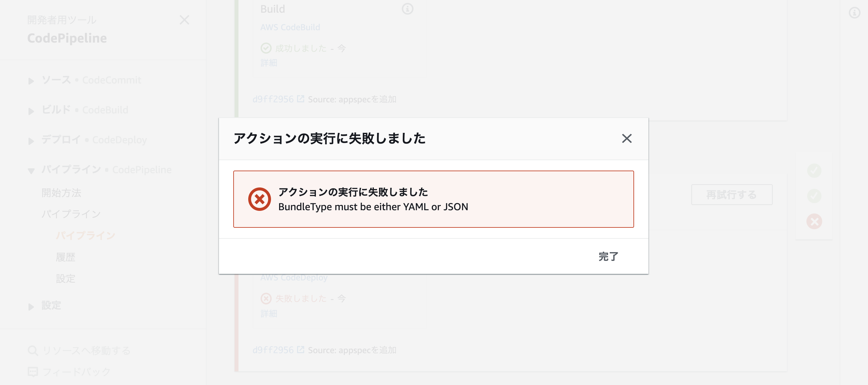Open the 詳細 link under the Build status
Screen dimensions: 868x385
tap(268, 63)
